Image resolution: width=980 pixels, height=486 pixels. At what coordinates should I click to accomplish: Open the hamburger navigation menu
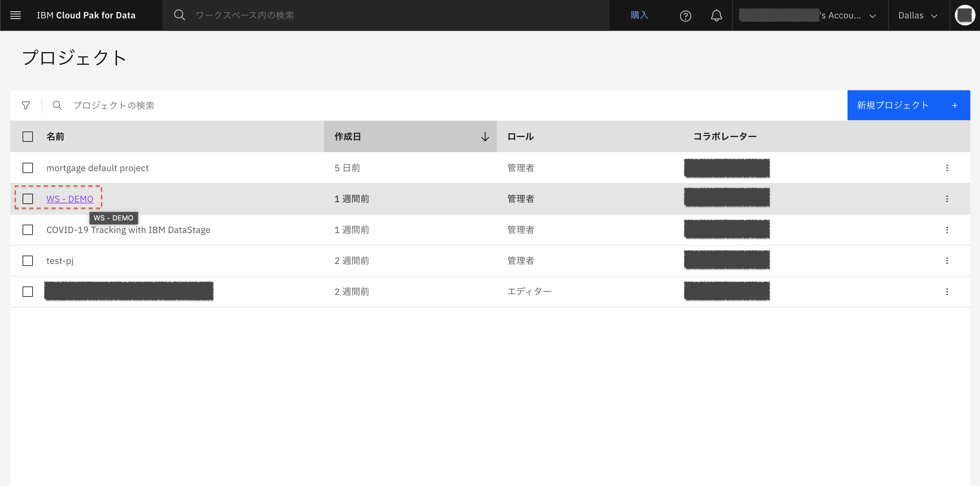(x=15, y=15)
